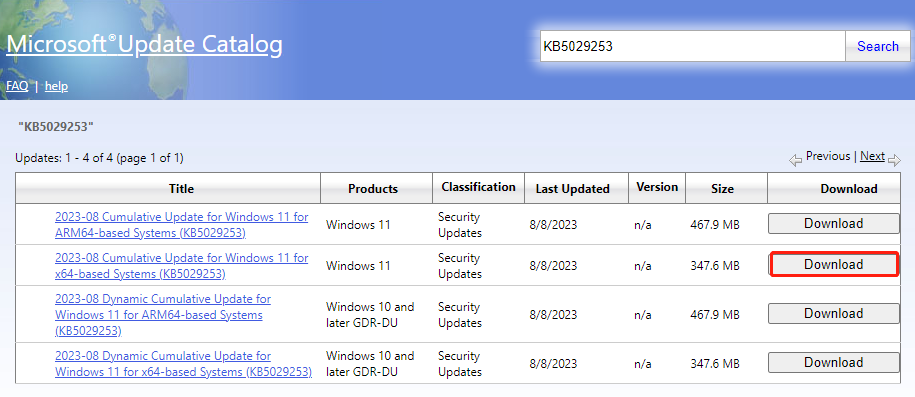Click the Search button
The width and height of the screenshot is (915, 397).
tap(878, 46)
